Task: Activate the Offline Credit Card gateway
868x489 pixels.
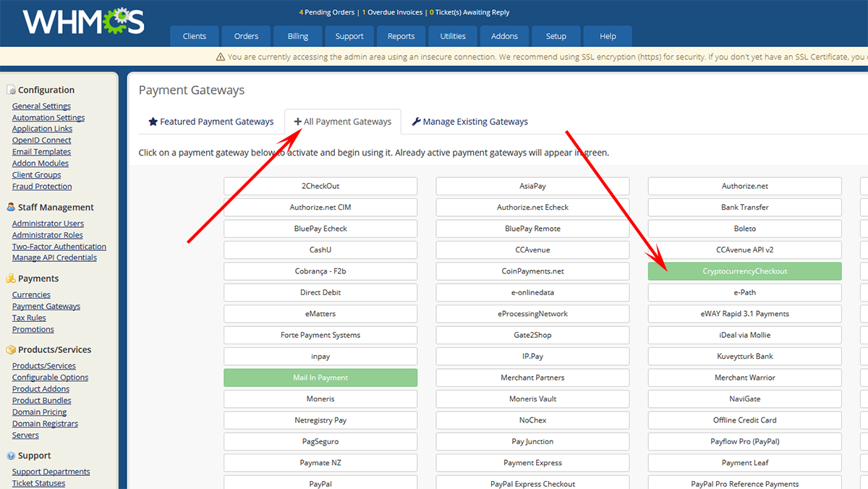Action: point(745,420)
